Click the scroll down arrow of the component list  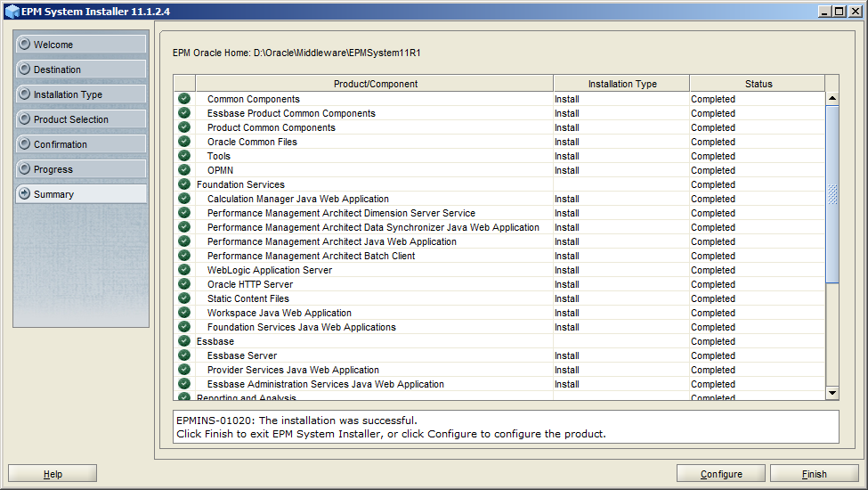coord(832,393)
